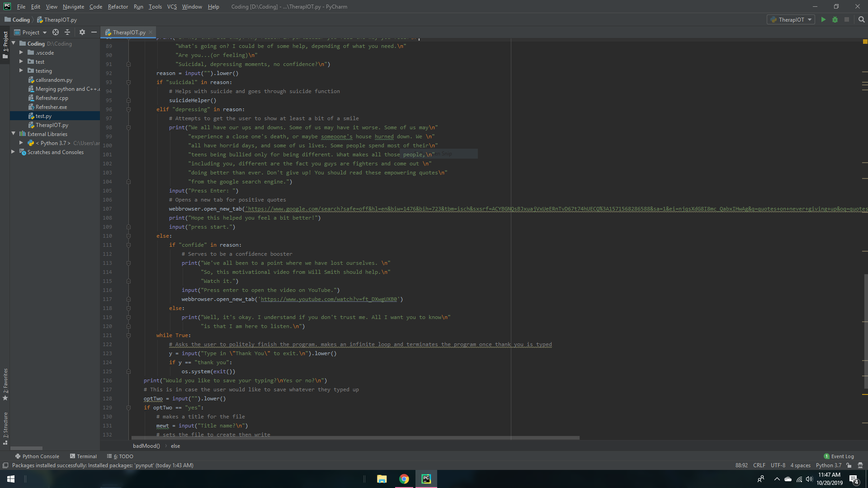
Task: Open Search Everywhere magnifier icon
Action: pos(861,19)
